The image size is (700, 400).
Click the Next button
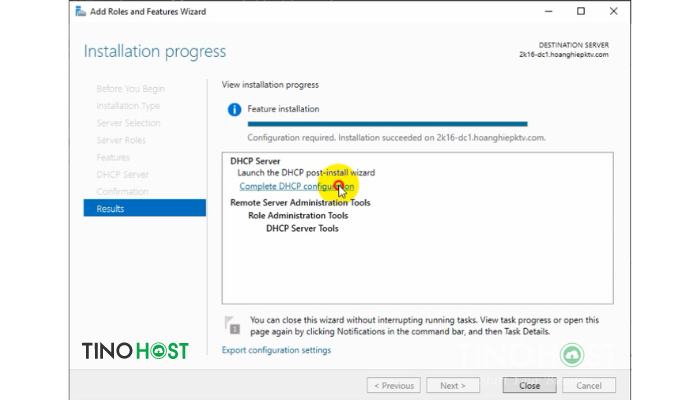(x=453, y=385)
